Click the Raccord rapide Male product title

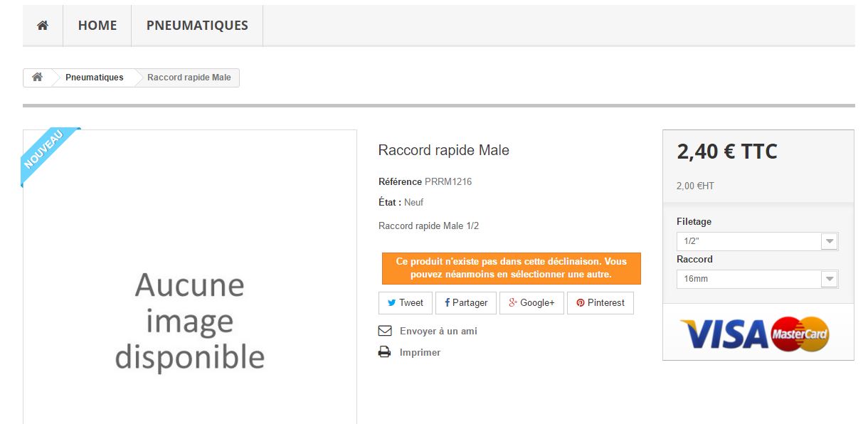444,150
